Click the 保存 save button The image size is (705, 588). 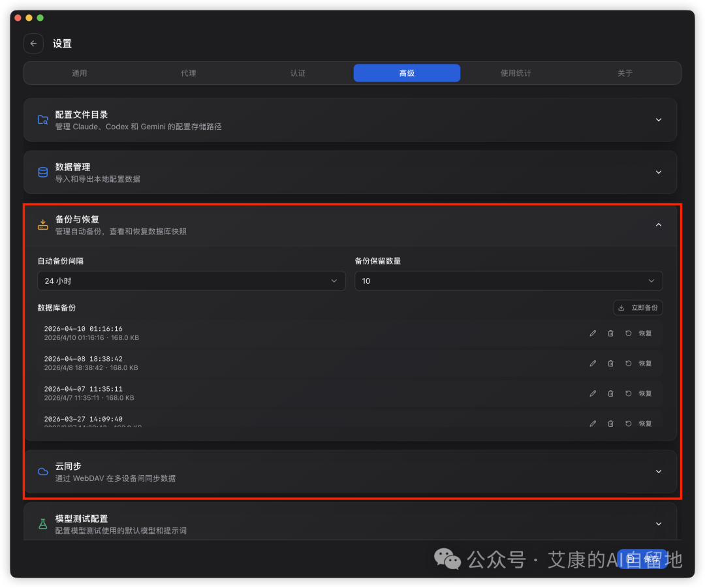click(x=642, y=559)
